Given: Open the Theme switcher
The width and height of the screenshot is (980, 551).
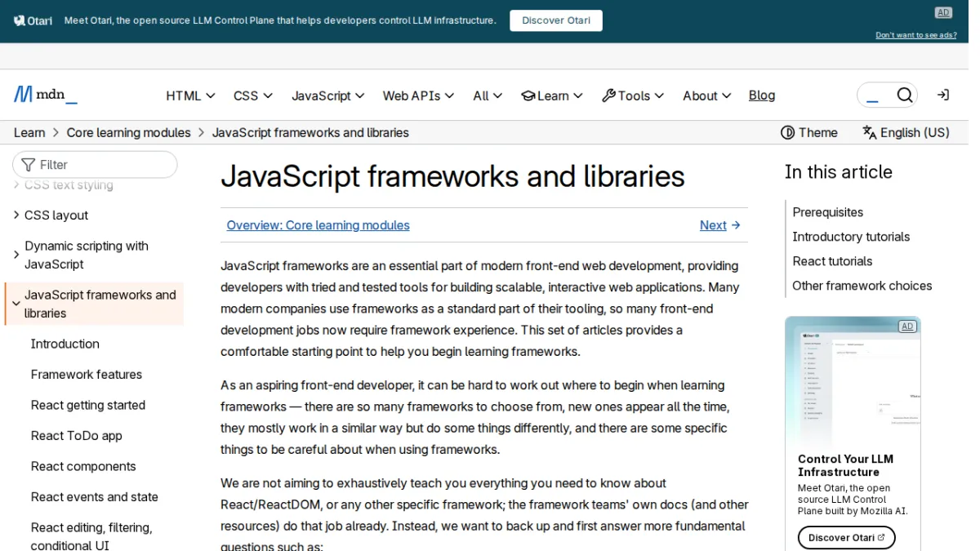Looking at the screenshot, I should [x=809, y=132].
